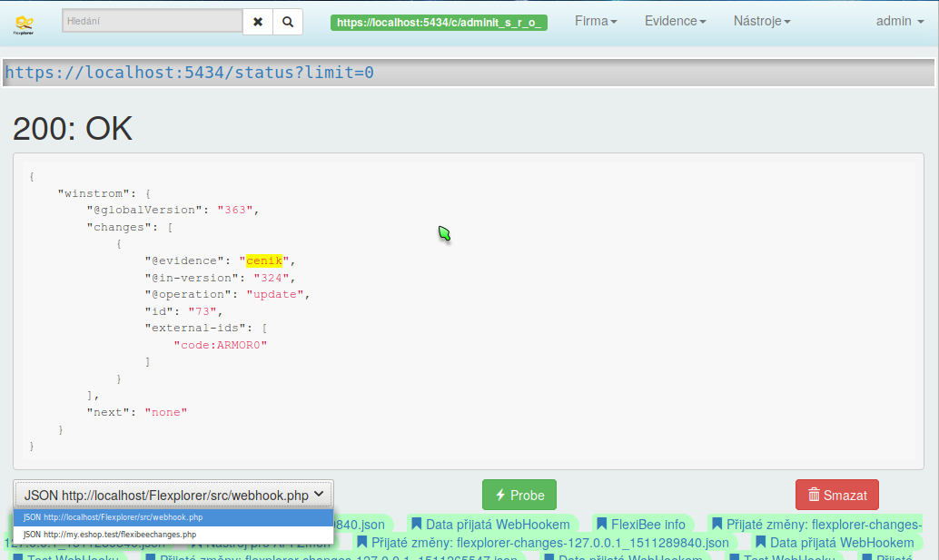Focus the Hledání search field

152,21
